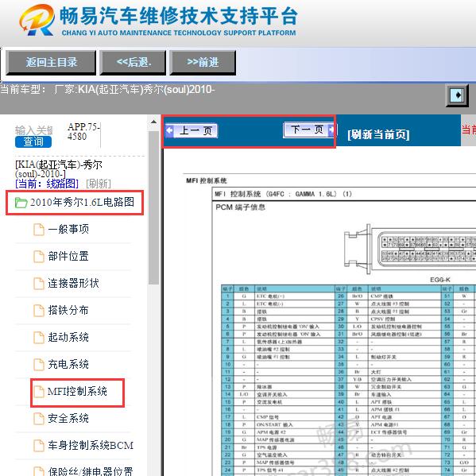Click the 返回主目录 button
The height and width of the screenshot is (476, 476).
click(x=51, y=63)
